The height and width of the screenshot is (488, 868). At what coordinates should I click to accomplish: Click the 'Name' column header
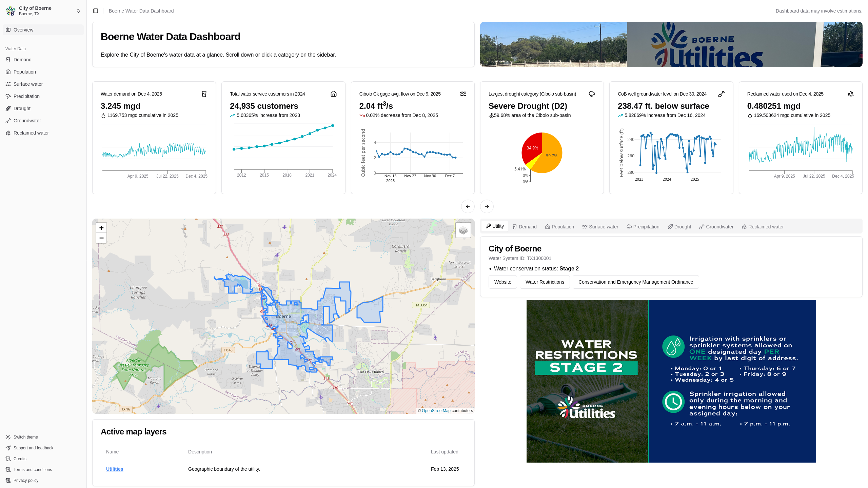(112, 452)
